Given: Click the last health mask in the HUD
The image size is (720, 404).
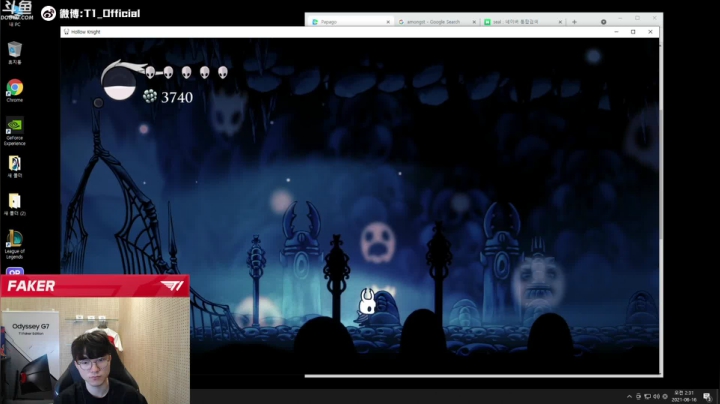Looking at the screenshot, I should [223, 72].
